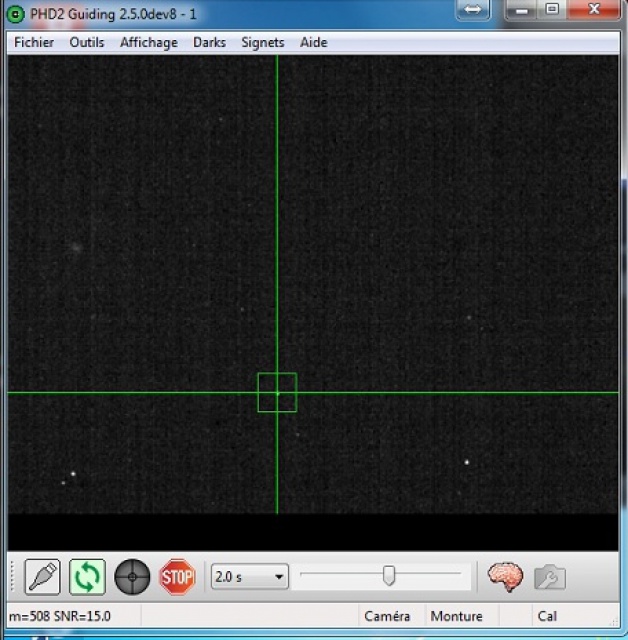
Task: Select the brighter star at lower left
Action: (73, 474)
